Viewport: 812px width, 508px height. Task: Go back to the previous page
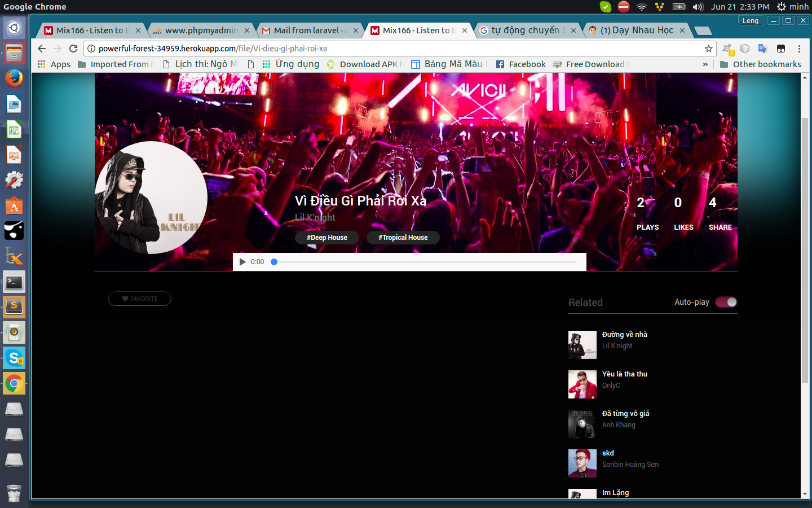42,49
